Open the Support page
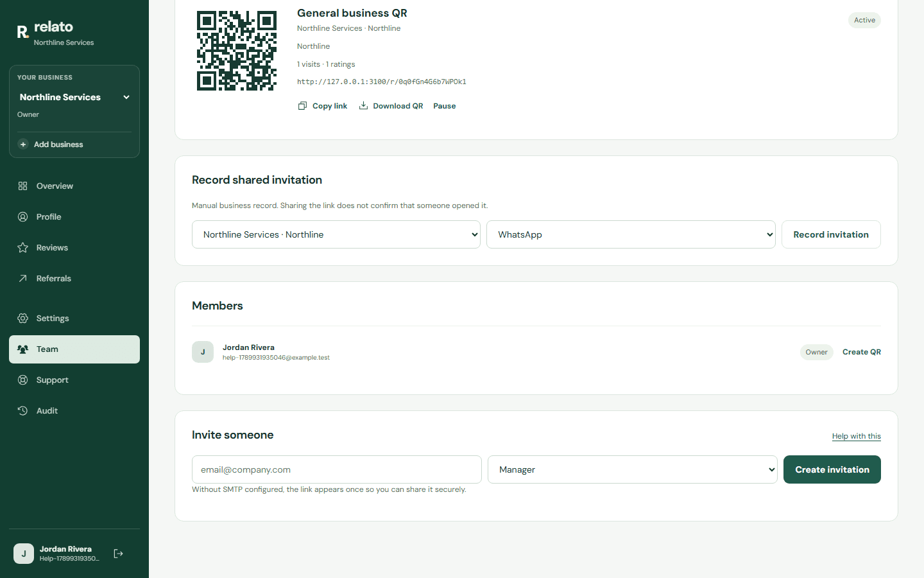924x578 pixels. point(74,380)
